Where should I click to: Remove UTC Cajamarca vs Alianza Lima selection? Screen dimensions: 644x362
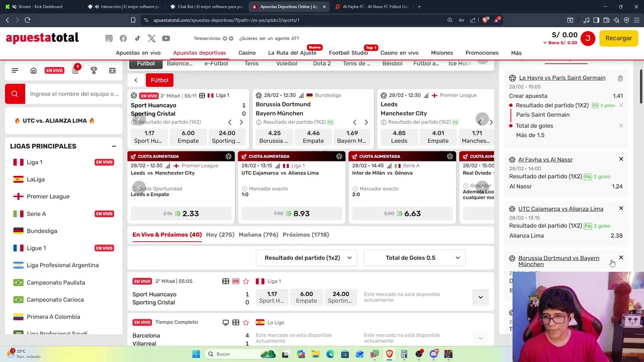(x=621, y=208)
